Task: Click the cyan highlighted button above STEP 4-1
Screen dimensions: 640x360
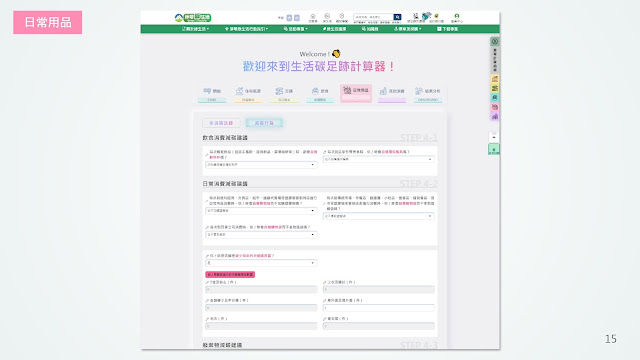Action: pyautogui.click(x=264, y=123)
